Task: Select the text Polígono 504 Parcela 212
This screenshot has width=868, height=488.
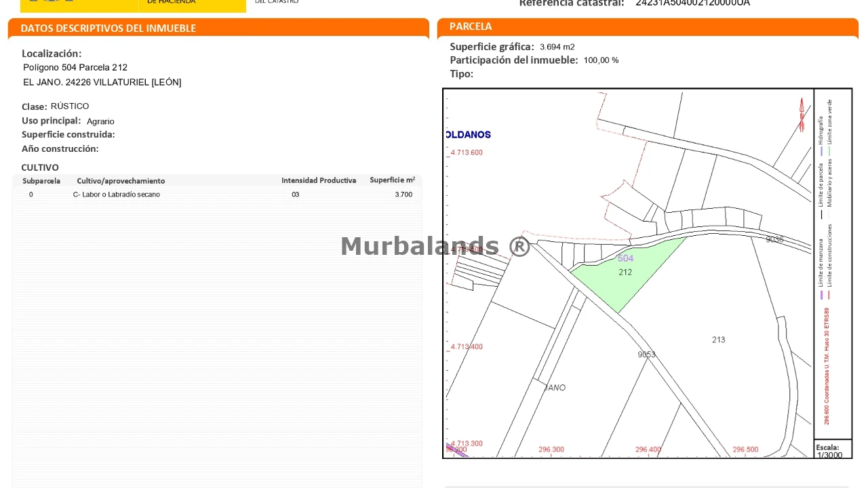Action: pos(75,68)
